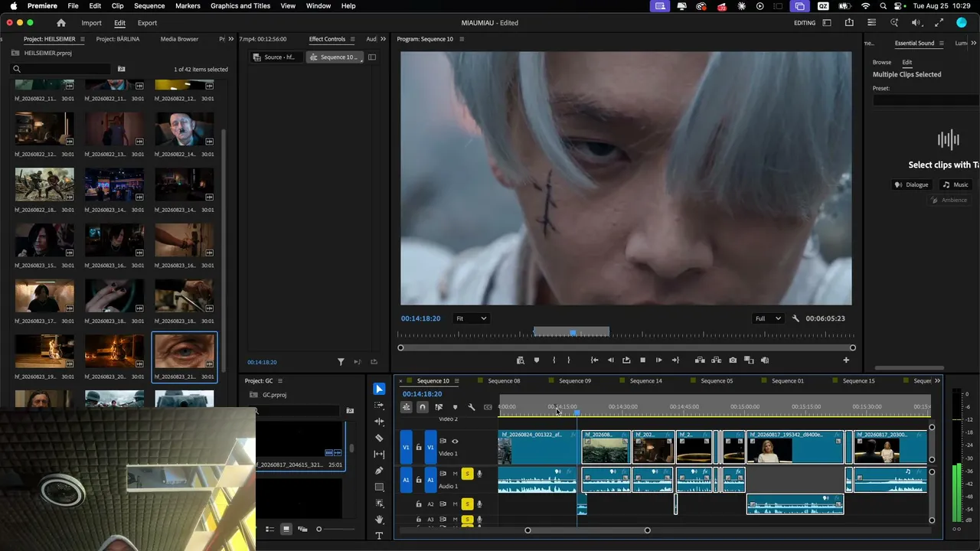Select the Razor tool
This screenshot has width=980, height=551.
[x=379, y=439]
